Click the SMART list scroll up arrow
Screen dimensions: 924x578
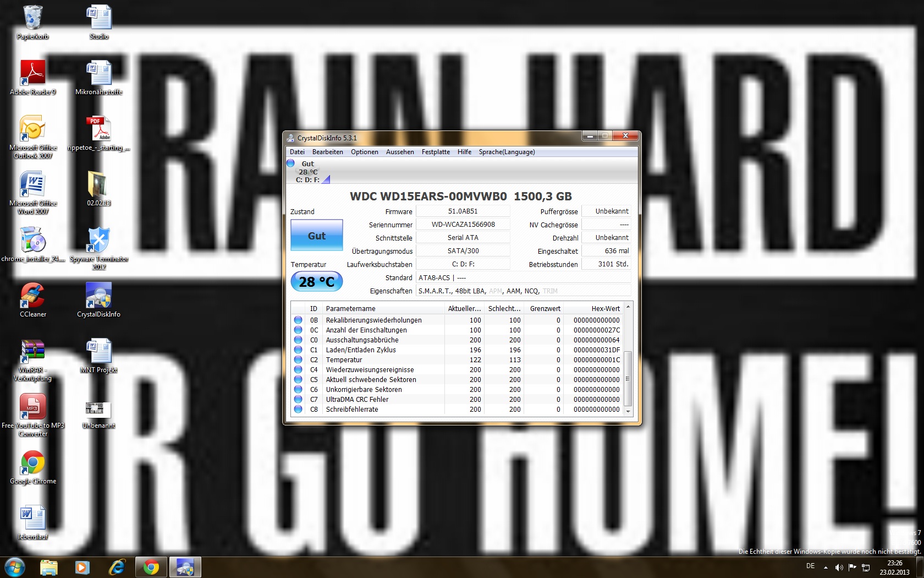pyautogui.click(x=628, y=307)
